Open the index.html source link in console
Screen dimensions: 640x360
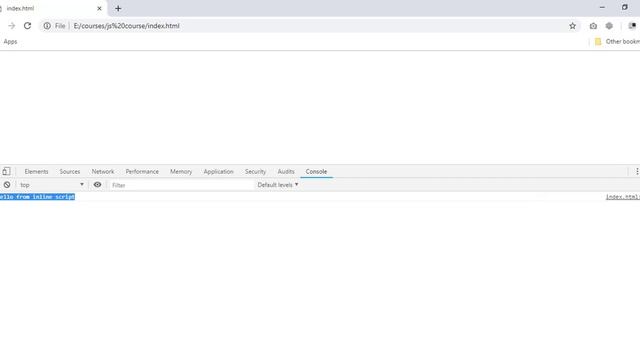(622, 197)
